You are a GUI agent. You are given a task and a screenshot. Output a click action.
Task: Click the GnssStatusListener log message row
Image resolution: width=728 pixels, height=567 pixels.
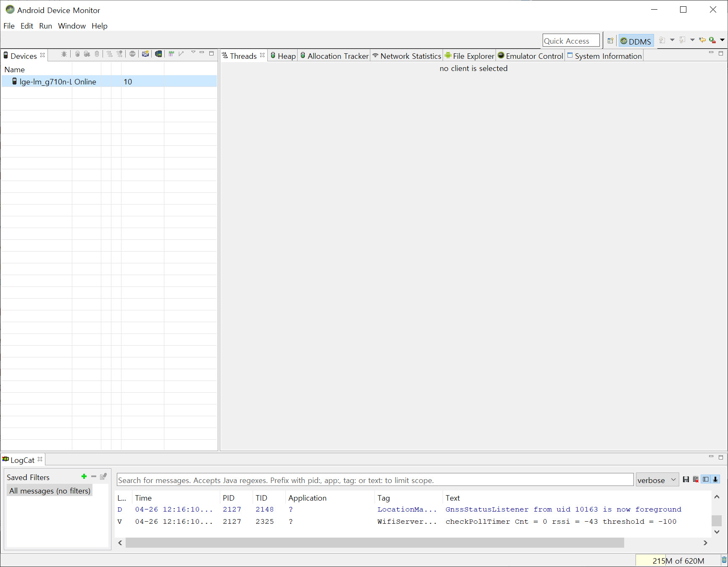pyautogui.click(x=413, y=509)
